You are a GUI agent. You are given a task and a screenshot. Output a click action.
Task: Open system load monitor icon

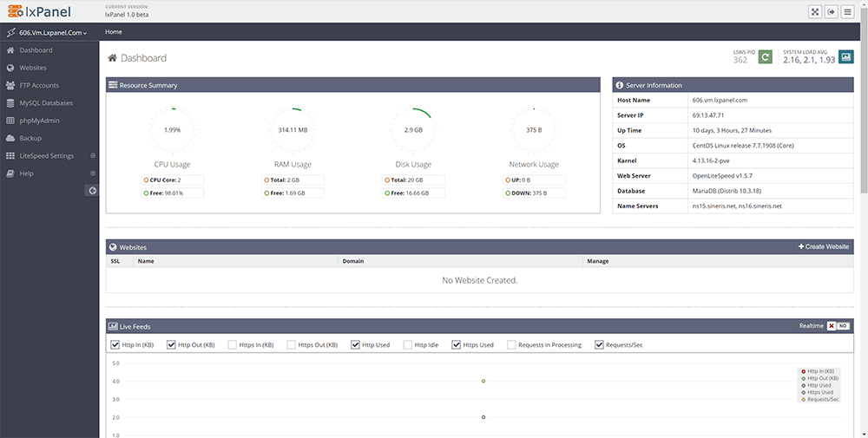pos(845,56)
